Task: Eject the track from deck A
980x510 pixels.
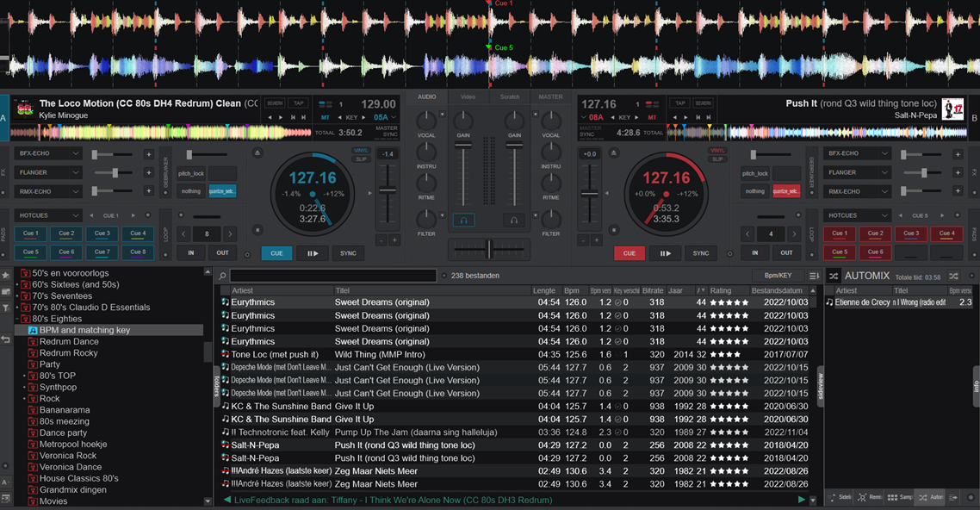Action: click(257, 153)
